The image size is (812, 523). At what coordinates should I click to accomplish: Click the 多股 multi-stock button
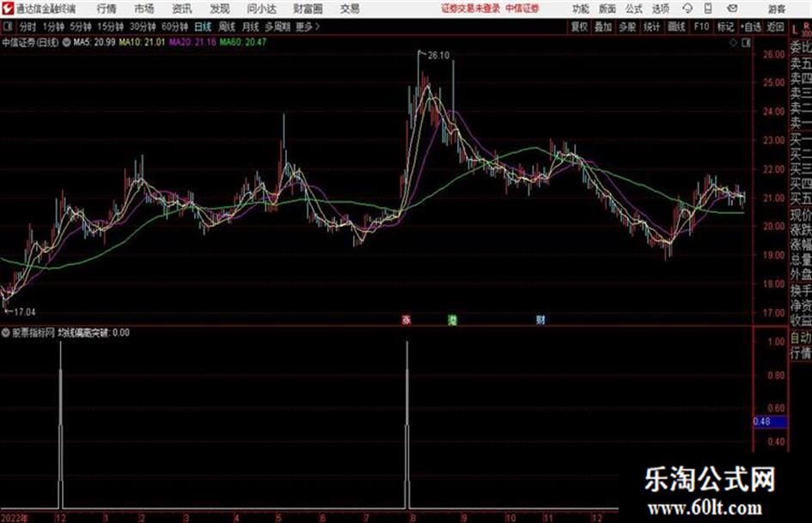click(x=627, y=27)
